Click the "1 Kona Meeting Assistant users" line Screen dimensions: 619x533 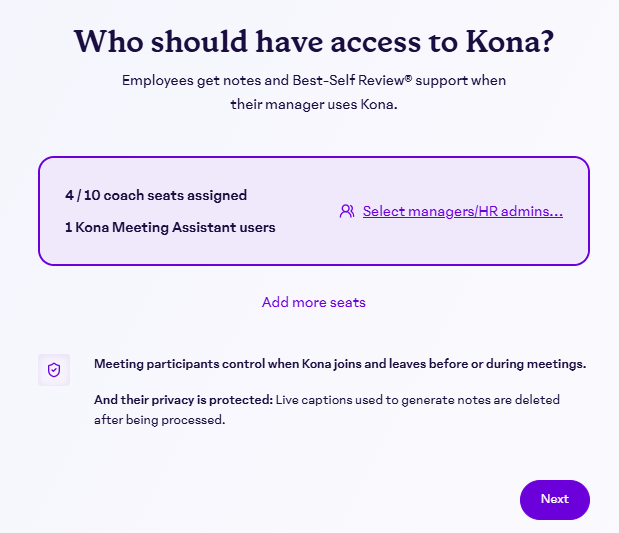170,227
